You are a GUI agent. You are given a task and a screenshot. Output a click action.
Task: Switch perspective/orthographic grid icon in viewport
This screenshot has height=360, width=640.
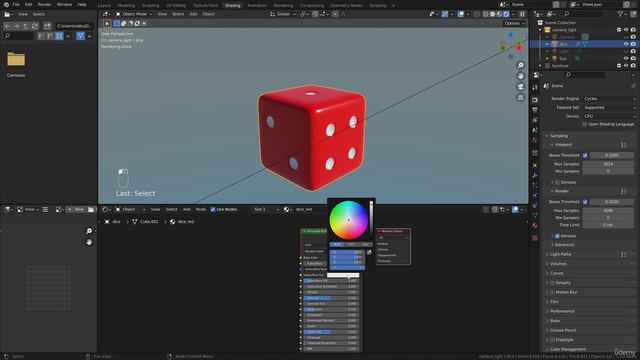(521, 97)
